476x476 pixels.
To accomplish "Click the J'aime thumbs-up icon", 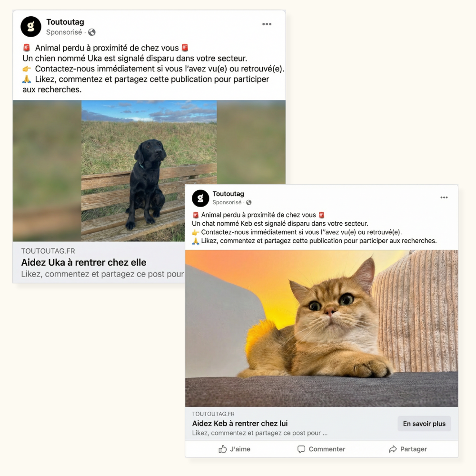I will pyautogui.click(x=223, y=449).
